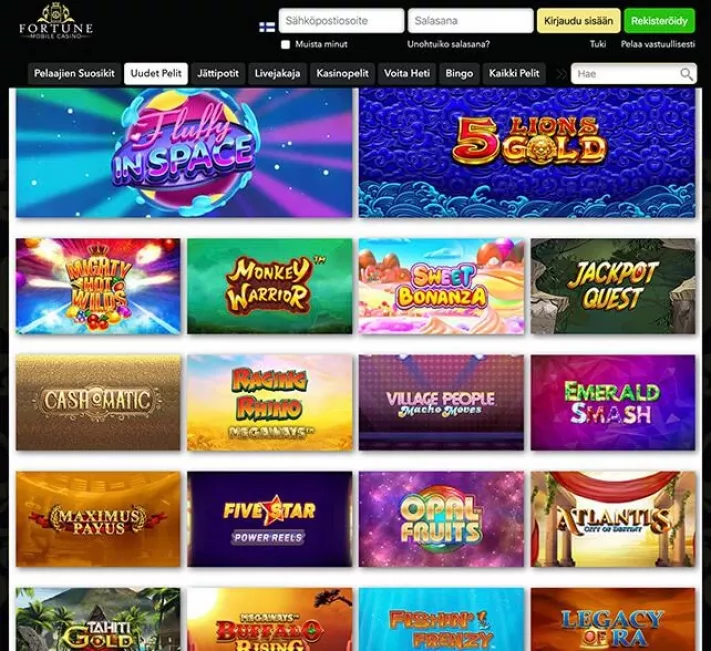Viewport: 711px width, 651px height.
Task: Open the Unohtuiko salasana? link
Action: click(x=448, y=44)
